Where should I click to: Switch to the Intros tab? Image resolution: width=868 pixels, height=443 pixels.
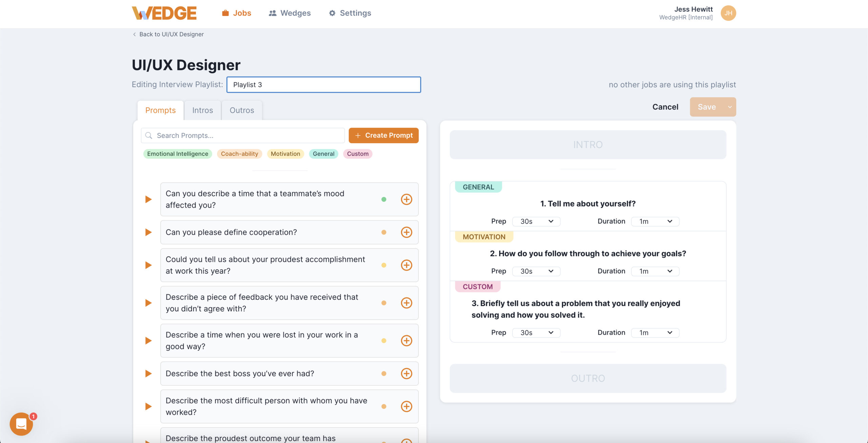[x=202, y=110]
